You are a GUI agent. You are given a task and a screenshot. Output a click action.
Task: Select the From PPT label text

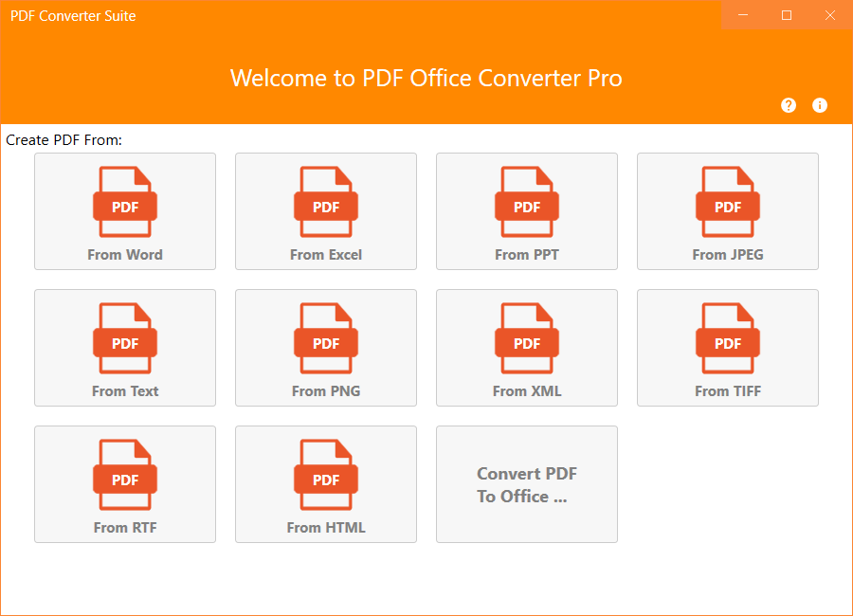click(526, 254)
